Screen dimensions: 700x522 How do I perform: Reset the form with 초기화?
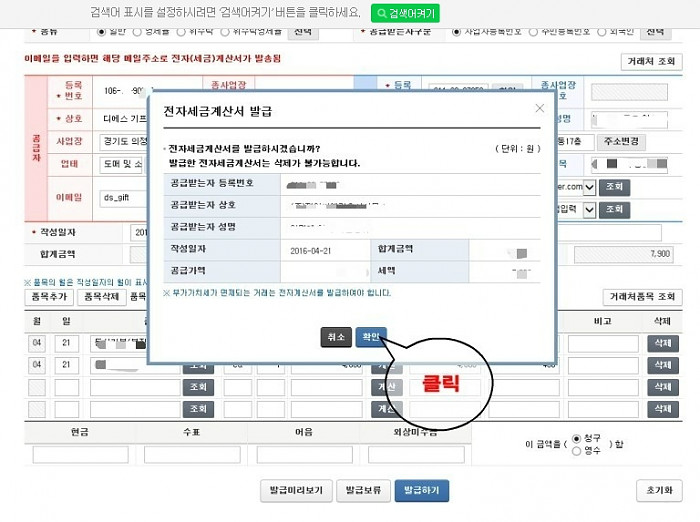click(x=658, y=491)
